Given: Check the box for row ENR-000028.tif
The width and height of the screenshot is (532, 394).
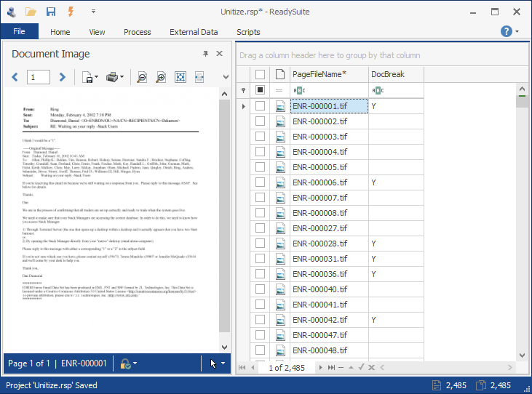Looking at the screenshot, I should point(260,244).
